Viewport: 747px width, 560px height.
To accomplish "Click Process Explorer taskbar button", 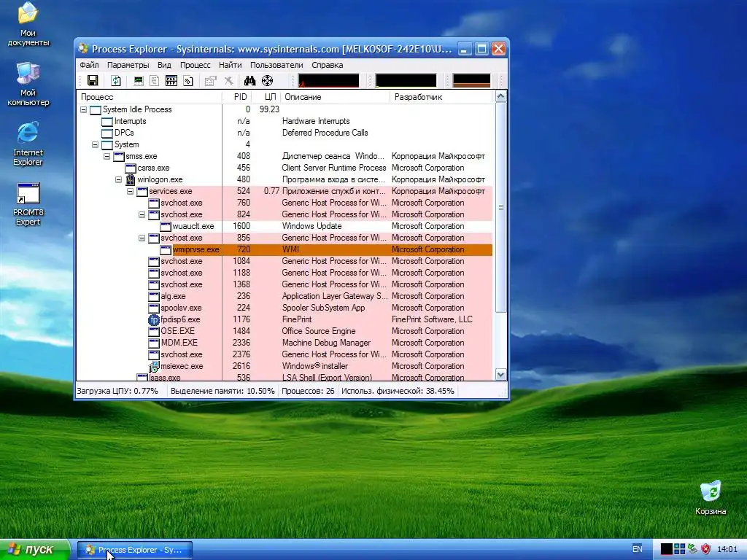I will [x=135, y=550].
